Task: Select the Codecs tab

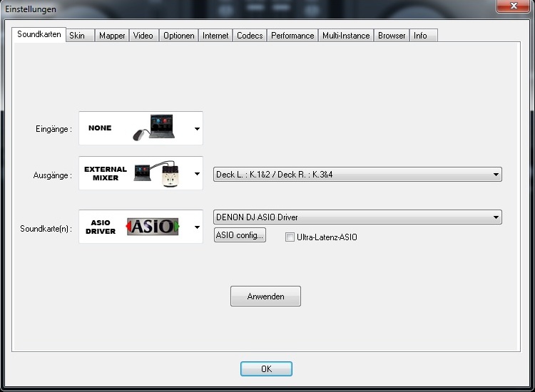Action: click(x=250, y=36)
